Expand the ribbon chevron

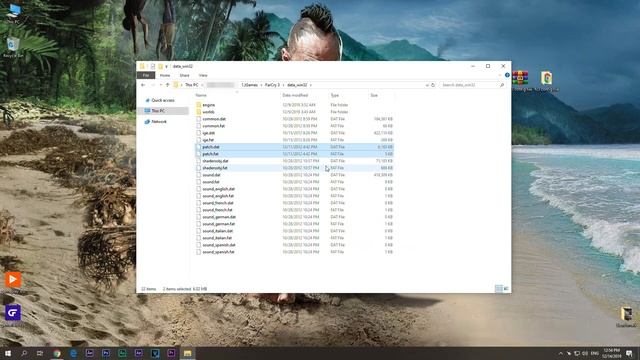click(500, 75)
